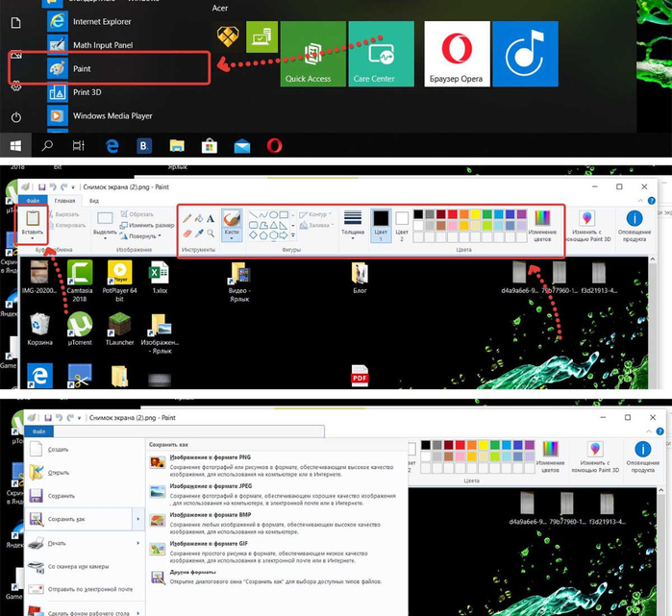672x616 pixels.
Task: Select Цвет 2 in the Главная ribbon
Action: (402, 226)
